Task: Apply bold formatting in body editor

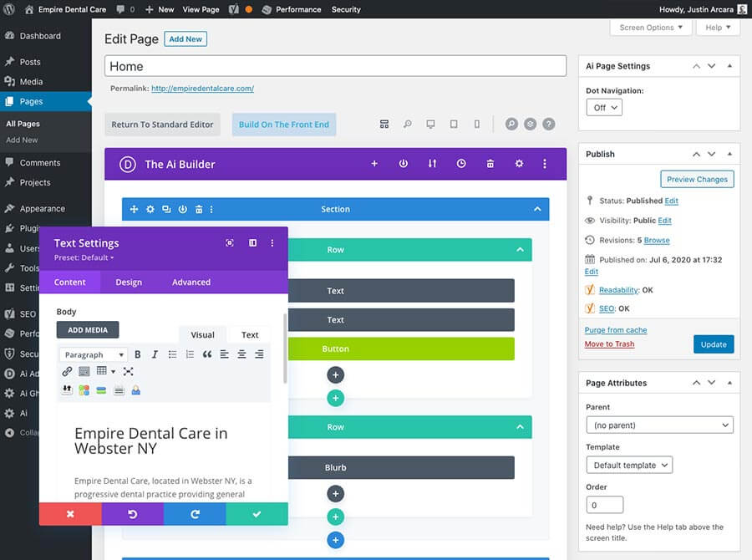Action: tap(138, 354)
